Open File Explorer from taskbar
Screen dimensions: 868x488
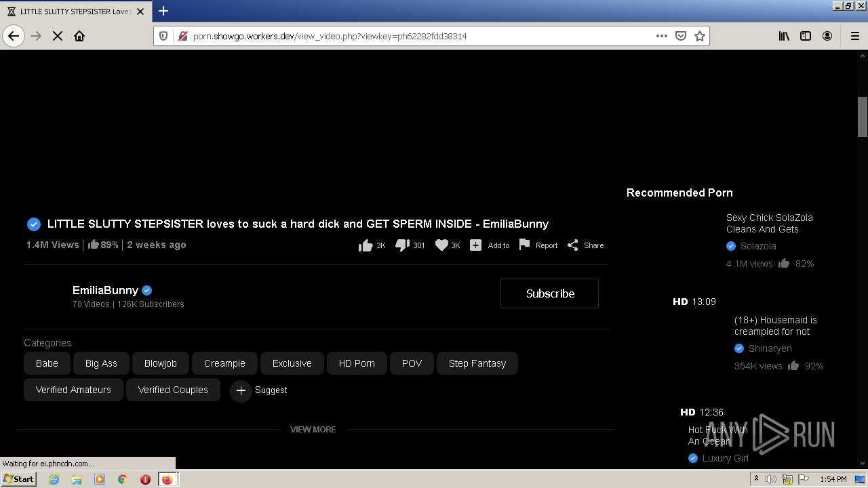[77, 479]
